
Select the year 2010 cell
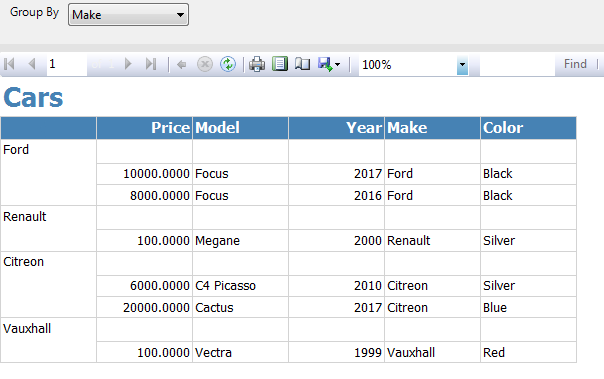pos(336,286)
